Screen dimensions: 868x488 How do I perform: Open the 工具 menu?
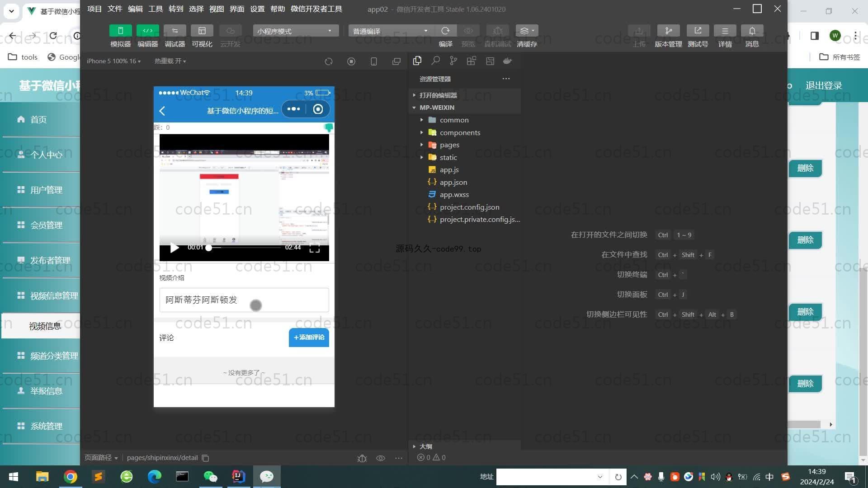[155, 9]
